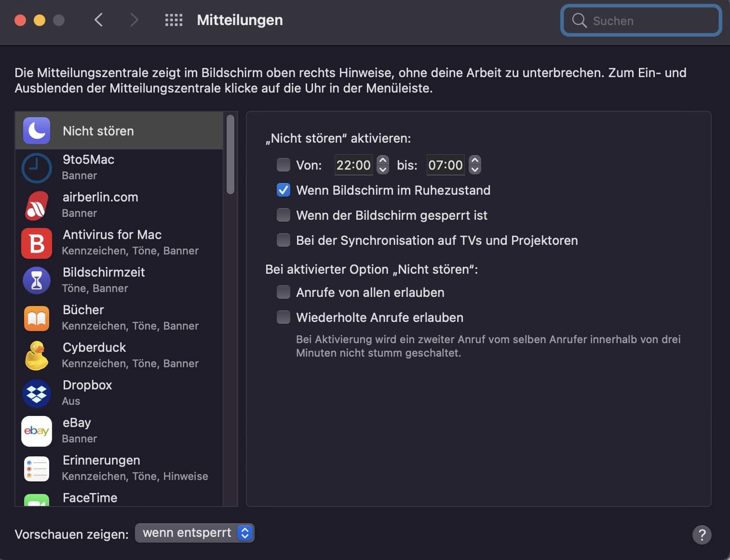The height and width of the screenshot is (560, 730).
Task: Click the Bildschirmzeit hourglass icon
Action: [x=37, y=281]
